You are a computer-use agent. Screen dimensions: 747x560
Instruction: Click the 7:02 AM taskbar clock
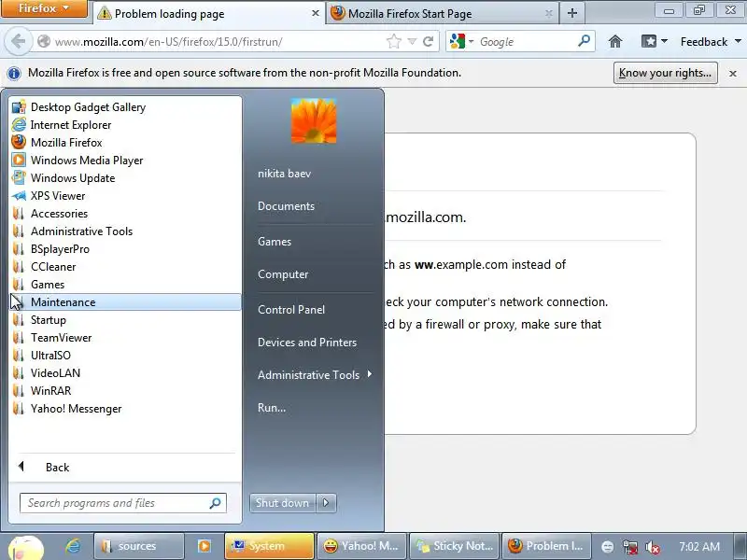(699, 547)
